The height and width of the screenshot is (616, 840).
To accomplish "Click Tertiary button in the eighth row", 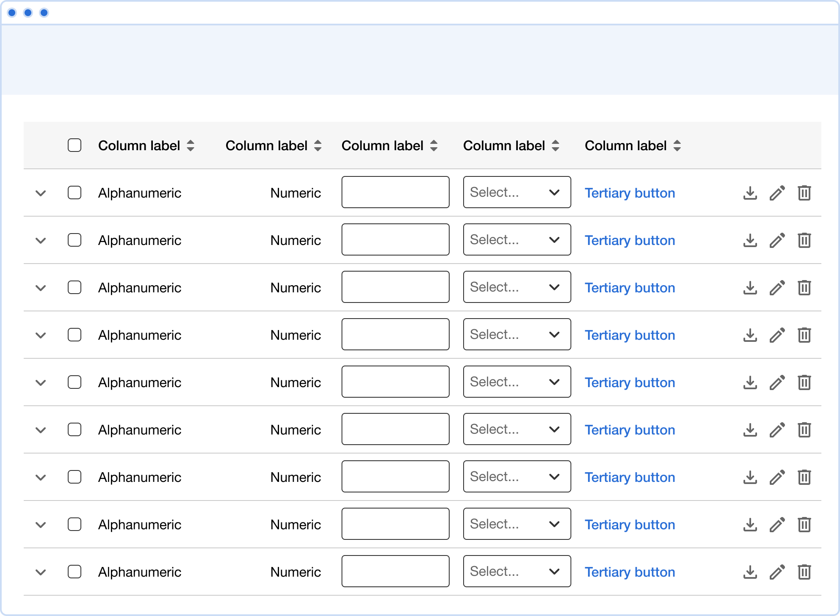I will (x=630, y=525).
